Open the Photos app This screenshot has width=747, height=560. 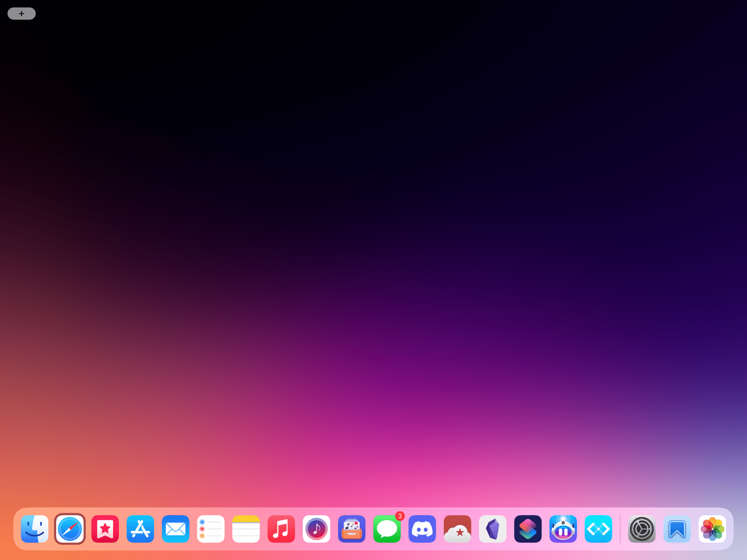(x=712, y=529)
